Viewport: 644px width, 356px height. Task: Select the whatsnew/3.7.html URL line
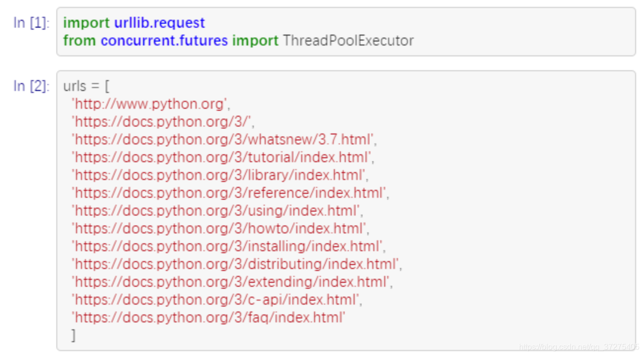click(x=224, y=139)
